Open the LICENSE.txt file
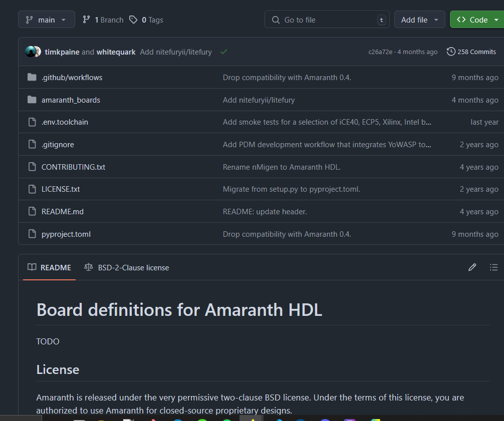The image size is (504, 421). pyautogui.click(x=61, y=189)
